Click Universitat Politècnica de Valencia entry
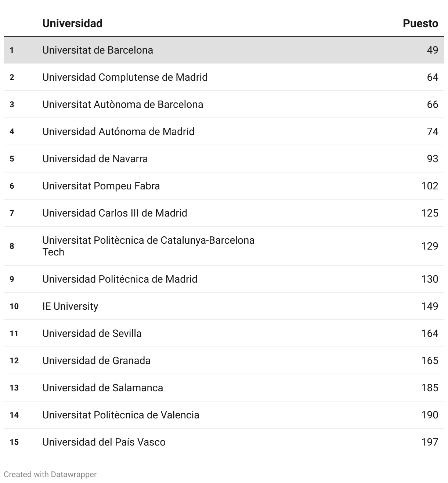 pyautogui.click(x=121, y=415)
